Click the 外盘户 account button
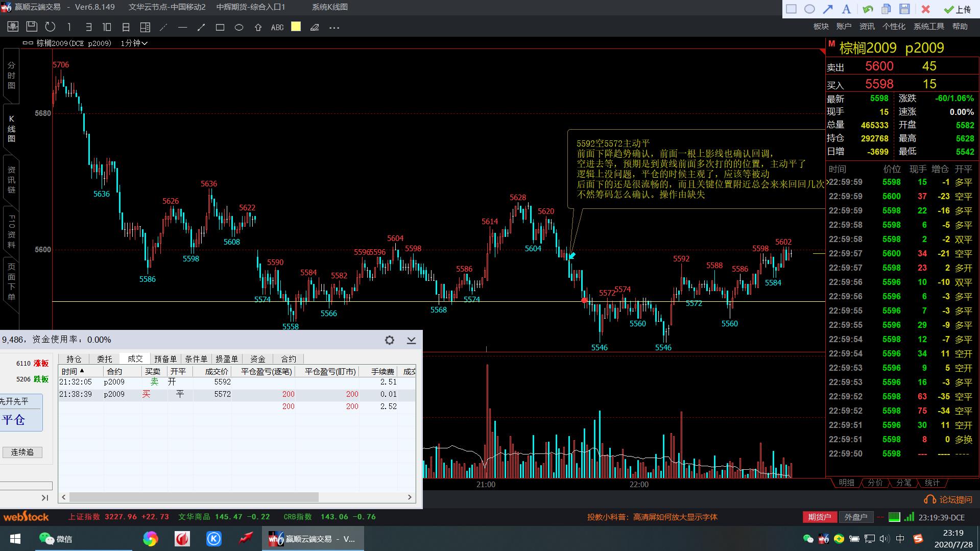The height and width of the screenshot is (551, 980). click(x=856, y=517)
